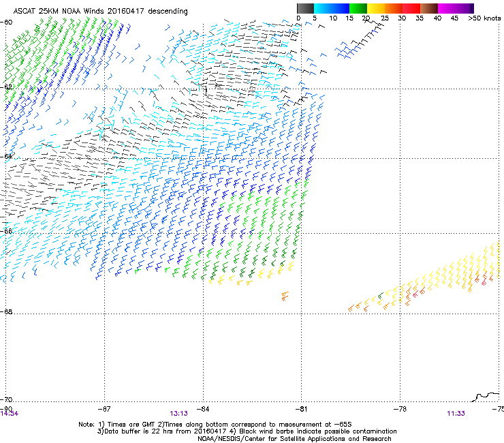Click the 'Data buffer is 22 hrs' note line
The width and height of the screenshot is (504, 443).
pyautogui.click(x=247, y=431)
